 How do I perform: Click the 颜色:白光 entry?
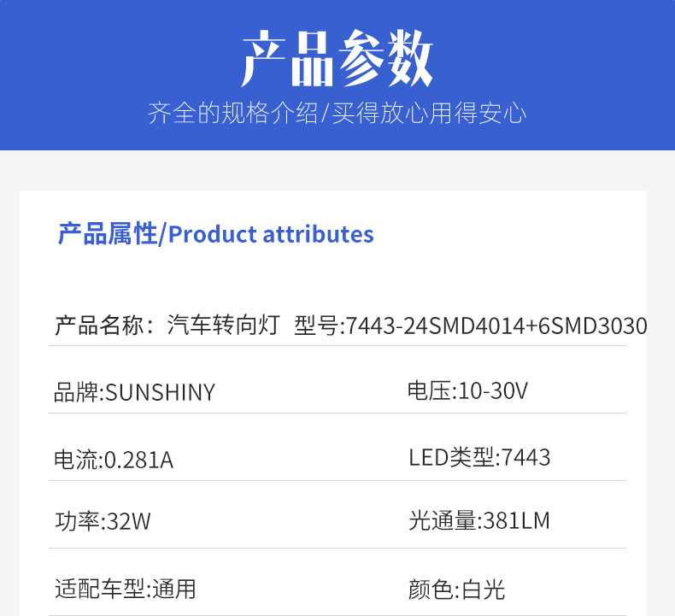click(x=456, y=590)
